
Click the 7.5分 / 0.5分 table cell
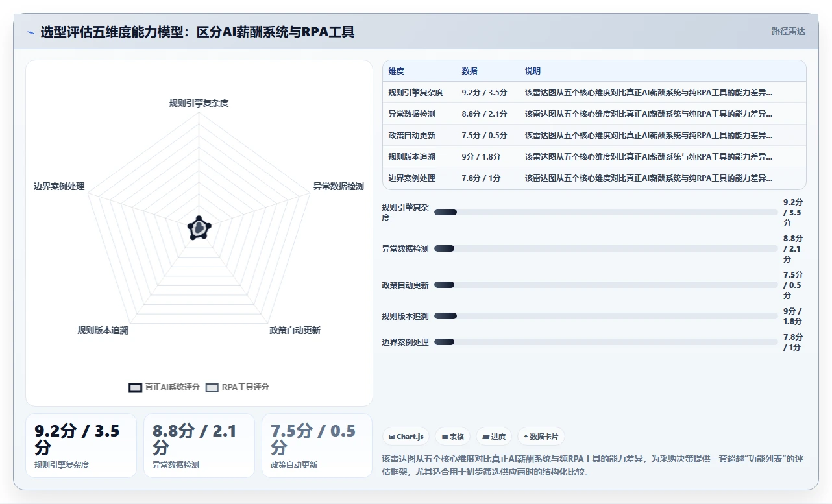[x=484, y=136]
